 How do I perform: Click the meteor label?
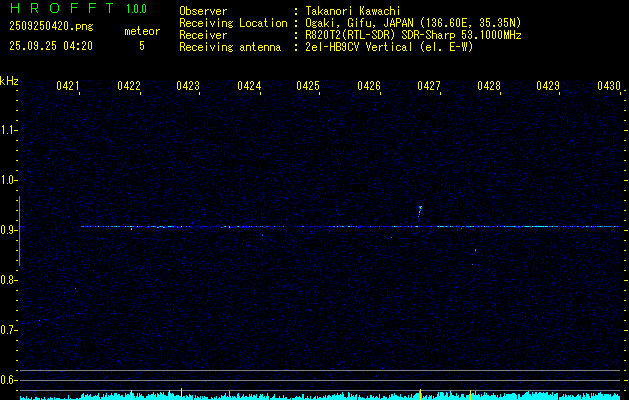tap(142, 31)
